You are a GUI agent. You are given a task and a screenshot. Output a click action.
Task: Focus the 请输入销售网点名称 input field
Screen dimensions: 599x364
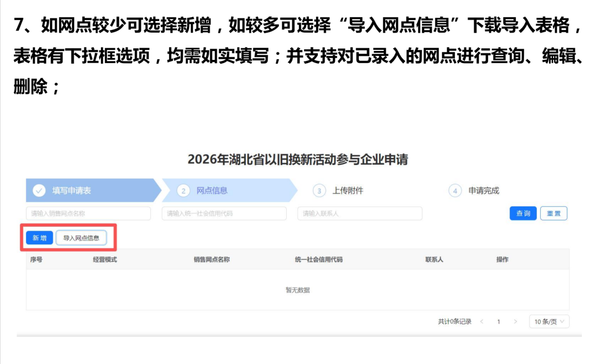(88, 213)
